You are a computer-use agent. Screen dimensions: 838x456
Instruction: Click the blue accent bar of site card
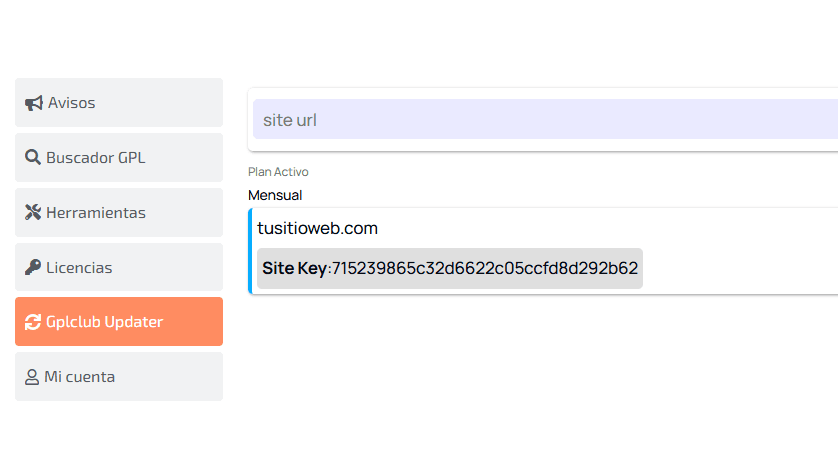[250, 251]
